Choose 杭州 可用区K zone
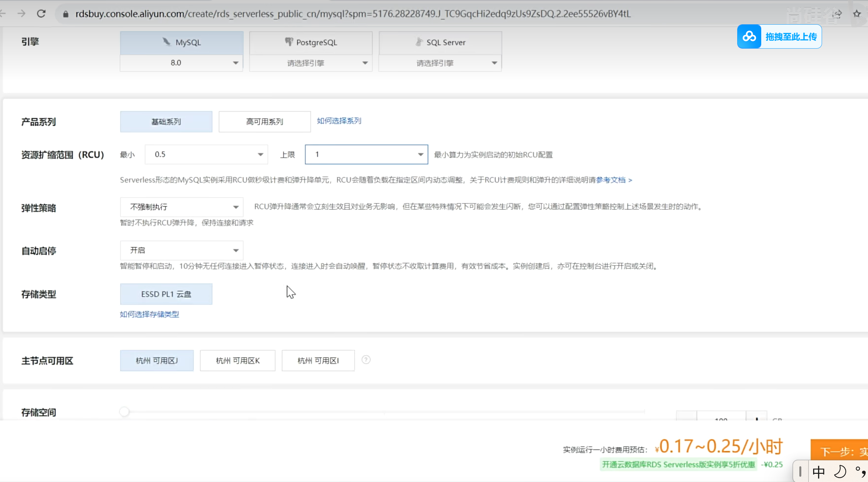868x482 pixels. [x=238, y=361]
